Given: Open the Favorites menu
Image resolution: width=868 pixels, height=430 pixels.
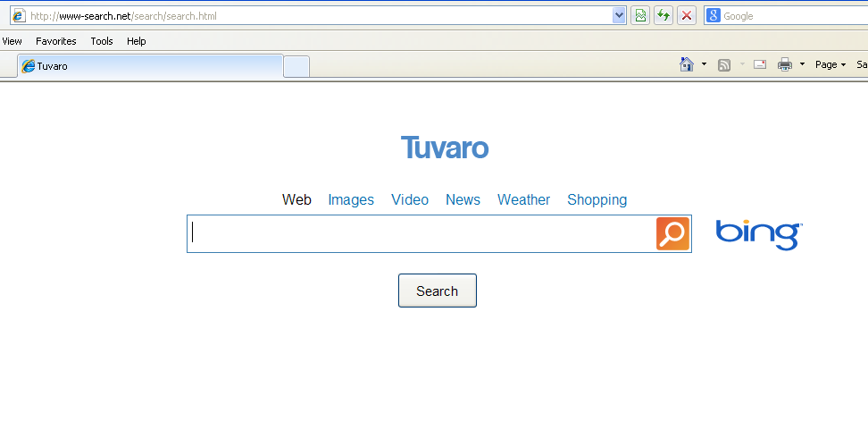Looking at the screenshot, I should [56, 41].
